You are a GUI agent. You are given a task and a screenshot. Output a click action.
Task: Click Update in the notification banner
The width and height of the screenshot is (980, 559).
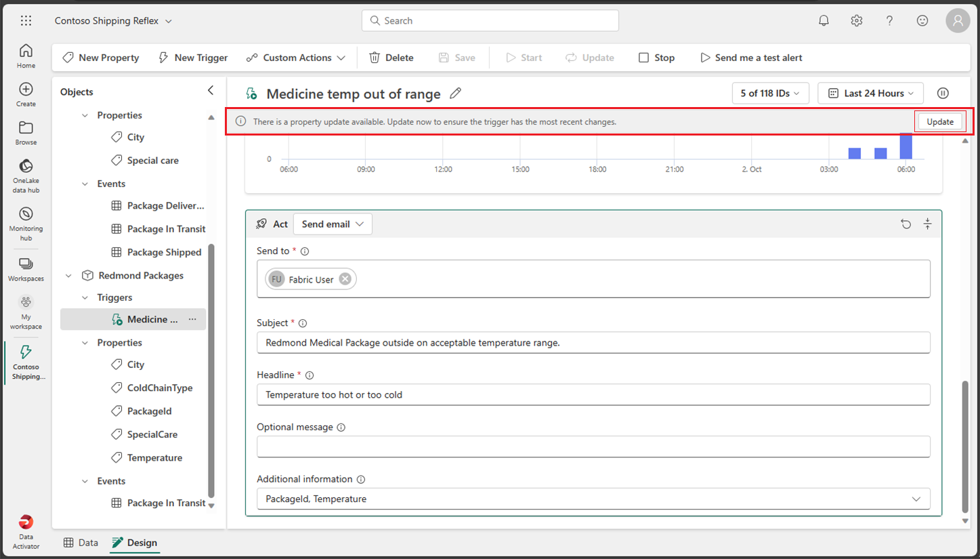[940, 122]
